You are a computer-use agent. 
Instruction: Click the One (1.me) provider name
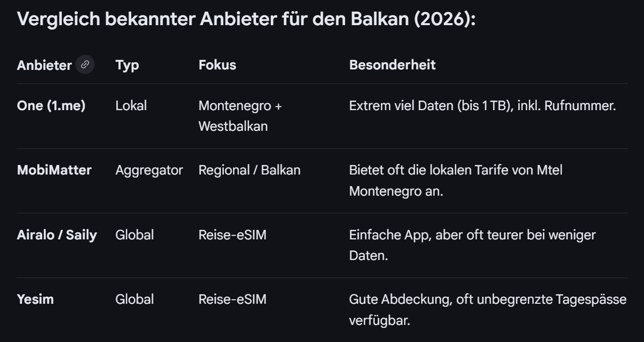51,106
